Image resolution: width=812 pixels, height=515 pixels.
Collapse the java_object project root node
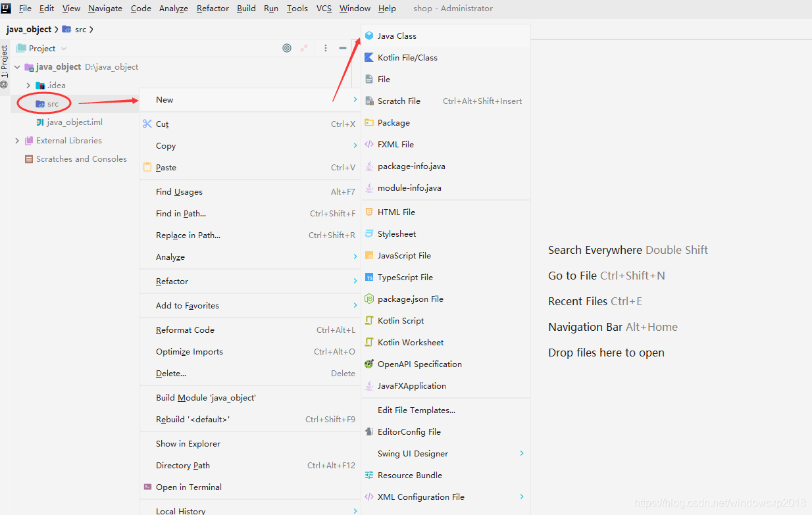[17, 67]
